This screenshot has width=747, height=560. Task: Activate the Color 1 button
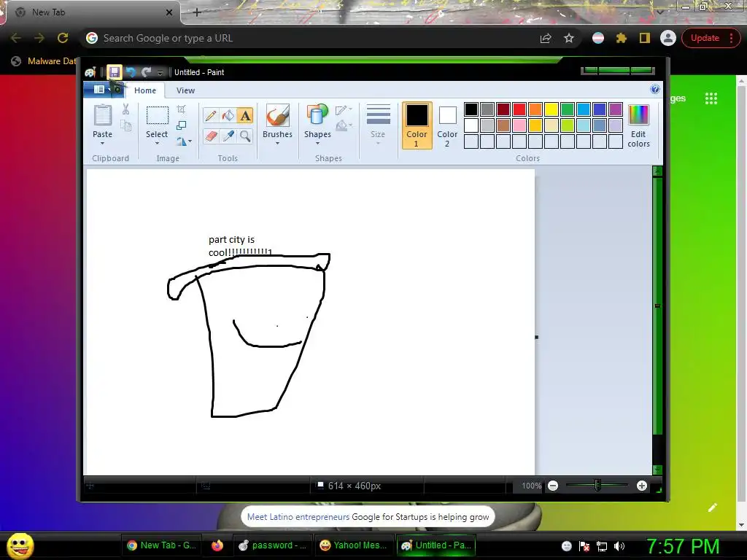pyautogui.click(x=417, y=125)
